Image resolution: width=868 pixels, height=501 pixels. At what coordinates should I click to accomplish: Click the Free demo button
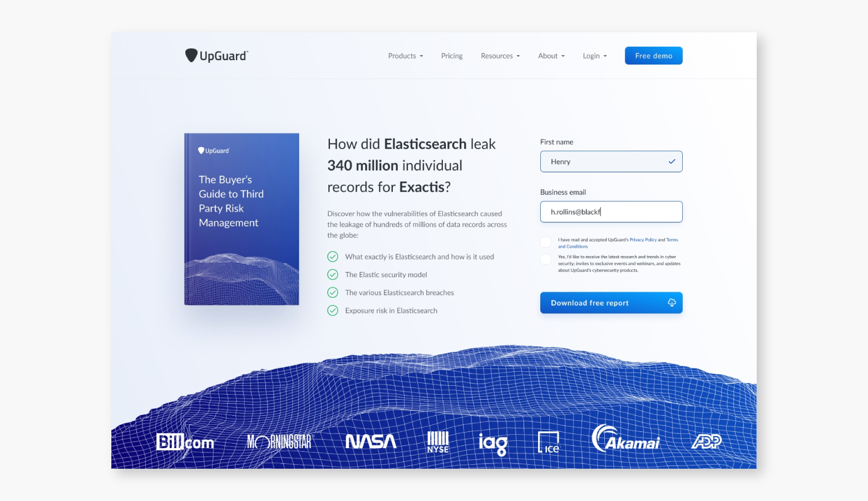coord(654,56)
